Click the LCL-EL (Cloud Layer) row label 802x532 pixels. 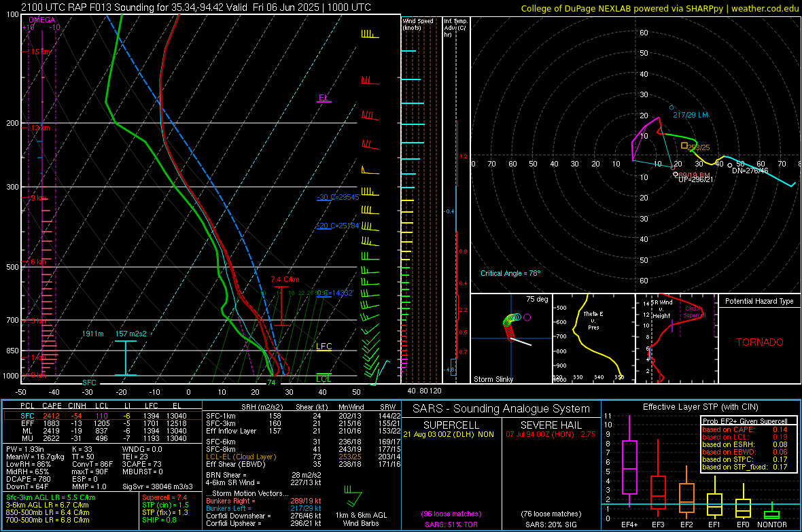[241, 457]
